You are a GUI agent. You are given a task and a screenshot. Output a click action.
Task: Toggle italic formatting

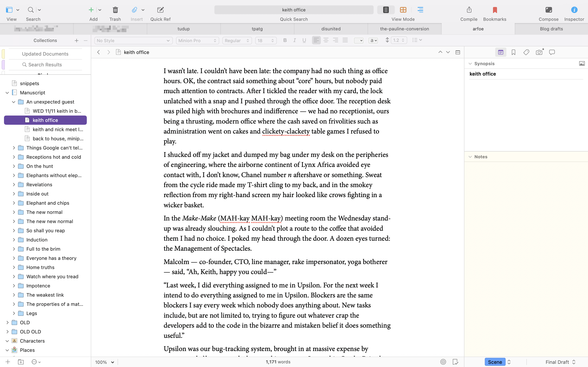click(294, 41)
